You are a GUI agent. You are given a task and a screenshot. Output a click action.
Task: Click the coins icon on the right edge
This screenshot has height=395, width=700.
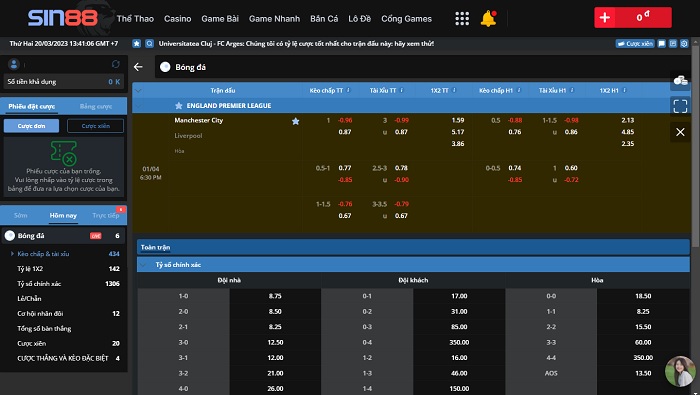(x=680, y=81)
